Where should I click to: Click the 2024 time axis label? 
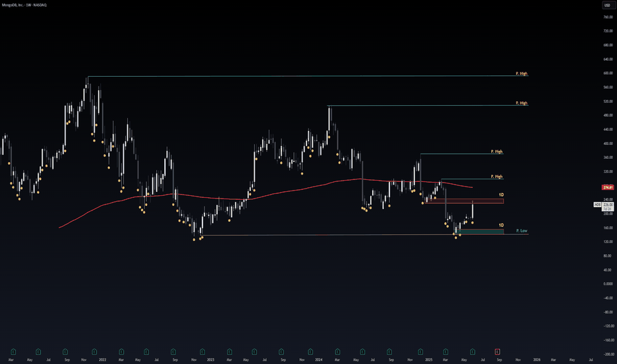318,359
